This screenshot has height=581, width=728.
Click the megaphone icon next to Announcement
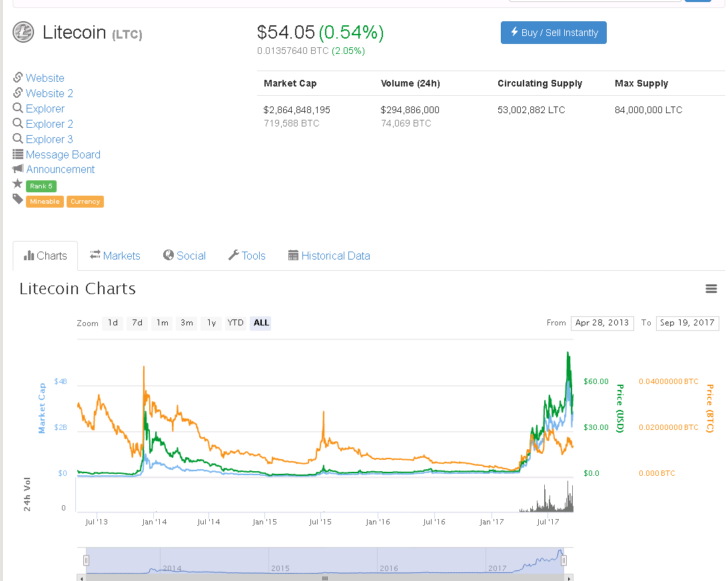click(17, 169)
